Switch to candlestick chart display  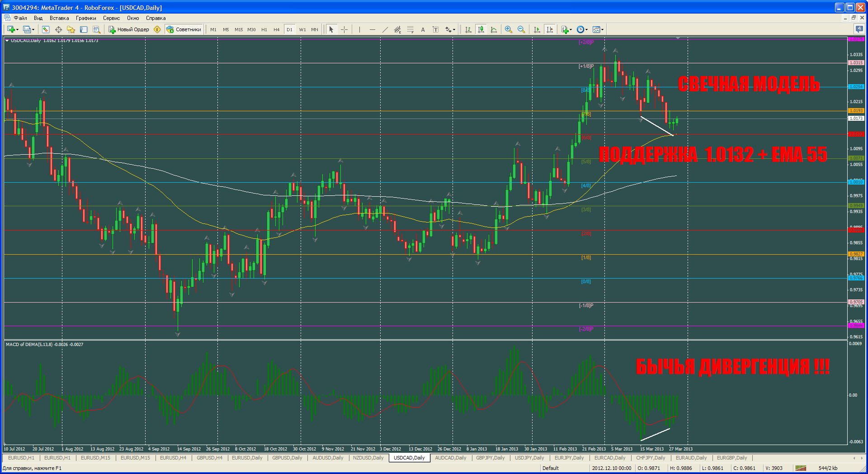(x=481, y=29)
